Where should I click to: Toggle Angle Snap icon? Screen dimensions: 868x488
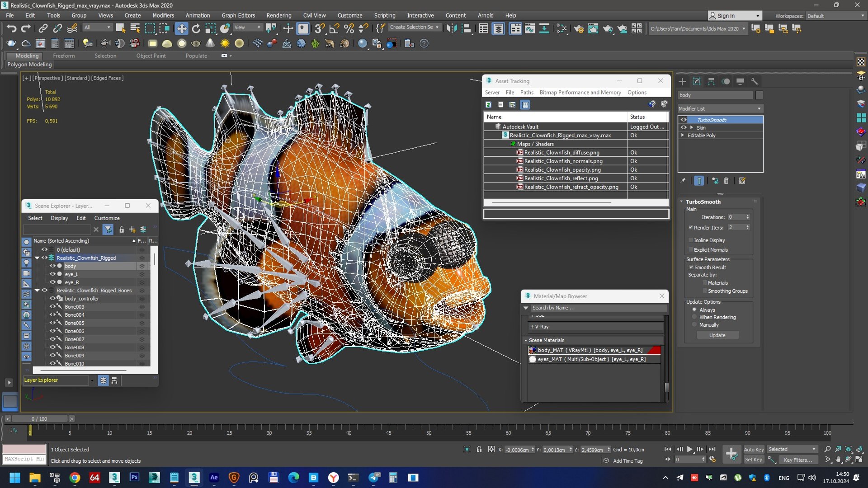334,28
